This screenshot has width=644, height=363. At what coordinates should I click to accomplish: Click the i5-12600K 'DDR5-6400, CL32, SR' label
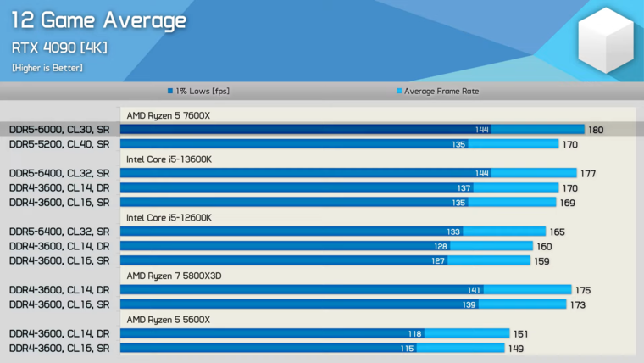click(x=59, y=232)
